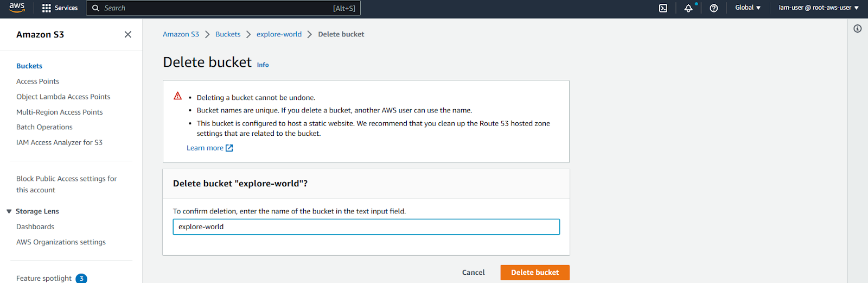Navigate to Buckets breadcrumb
This screenshot has height=283, width=868.
pyautogui.click(x=228, y=34)
